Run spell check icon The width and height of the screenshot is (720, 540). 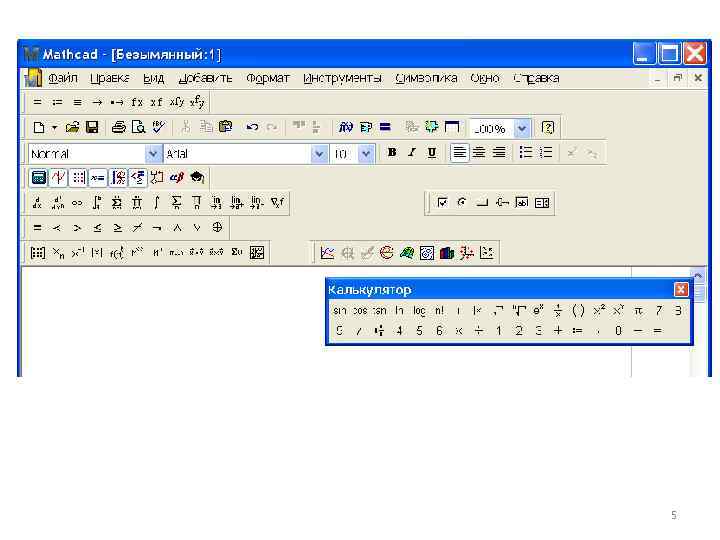(x=158, y=128)
